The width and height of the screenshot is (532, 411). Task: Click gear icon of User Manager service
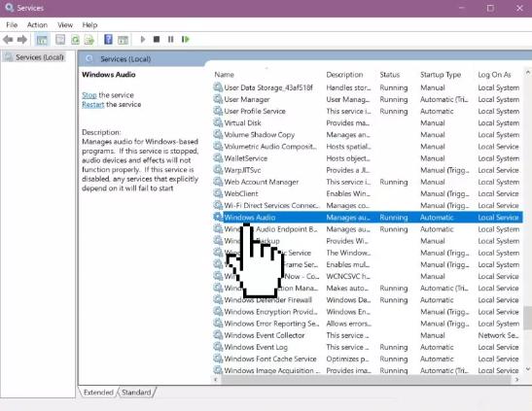218,99
